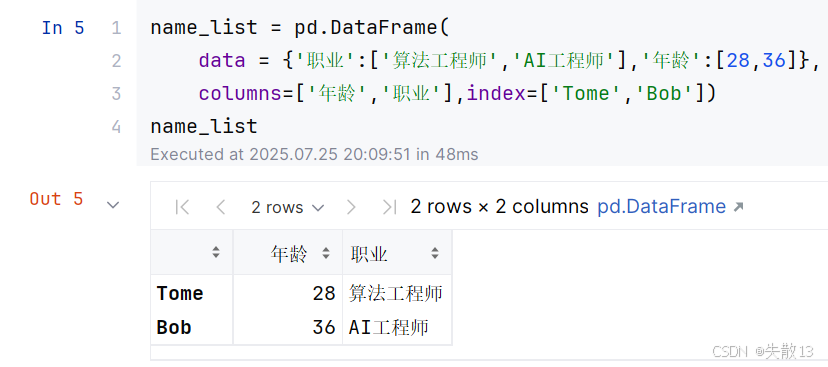Click the In 5 cell label
Image resolution: width=828 pixels, height=367 pixels.
[x=63, y=27]
